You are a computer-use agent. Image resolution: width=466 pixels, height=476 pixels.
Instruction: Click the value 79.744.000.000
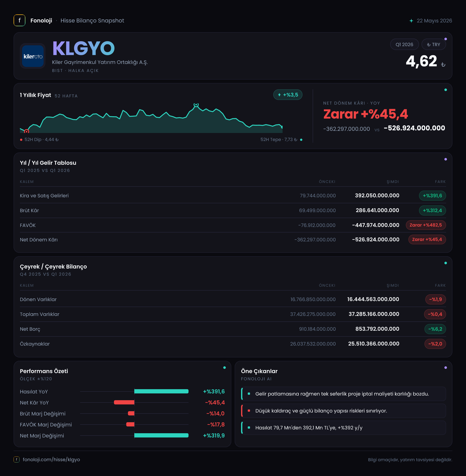pos(318,196)
